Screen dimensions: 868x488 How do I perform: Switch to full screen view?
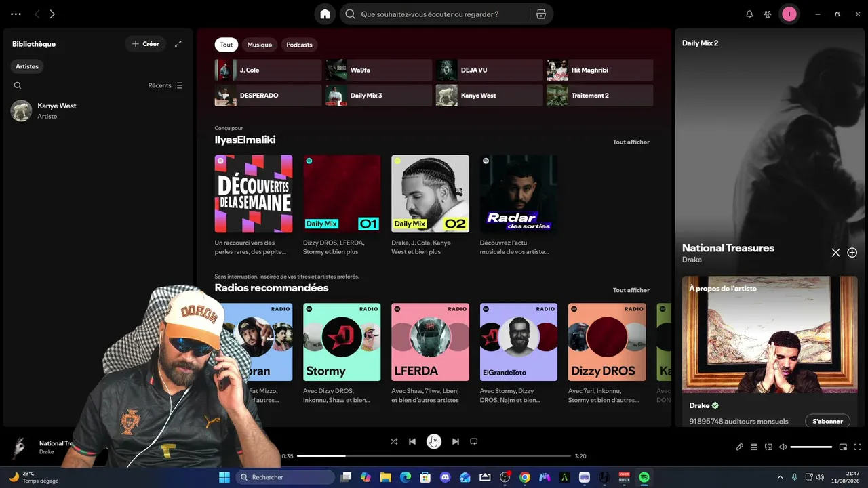pyautogui.click(x=858, y=447)
